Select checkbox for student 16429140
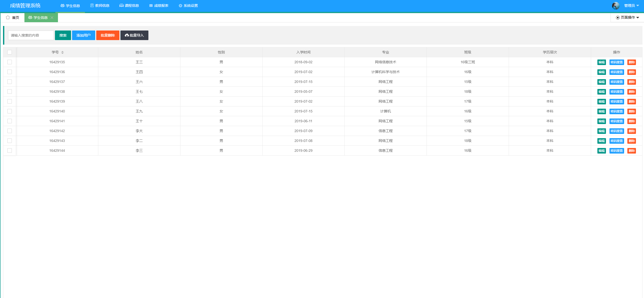The image size is (644, 298). pos(10,111)
